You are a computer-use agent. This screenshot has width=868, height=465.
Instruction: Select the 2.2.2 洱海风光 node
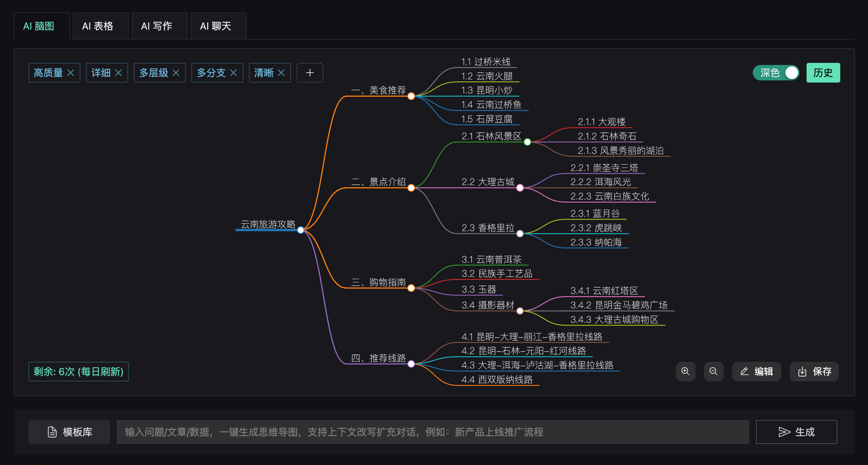coord(601,182)
